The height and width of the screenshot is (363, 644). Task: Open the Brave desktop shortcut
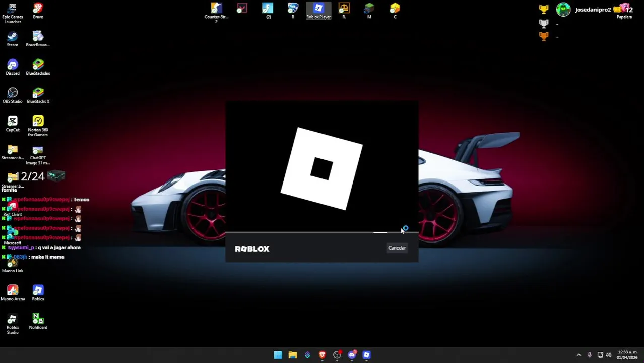pos(38,11)
